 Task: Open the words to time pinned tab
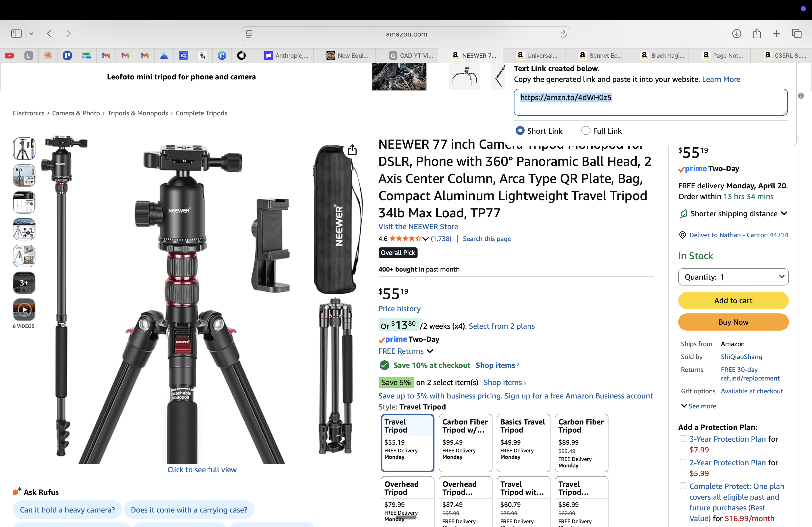coord(87,55)
